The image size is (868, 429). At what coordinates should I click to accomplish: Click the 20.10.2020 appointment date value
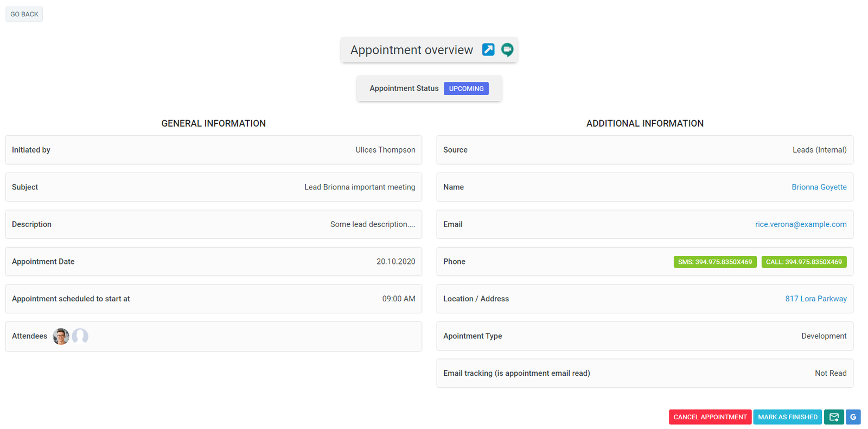point(395,262)
